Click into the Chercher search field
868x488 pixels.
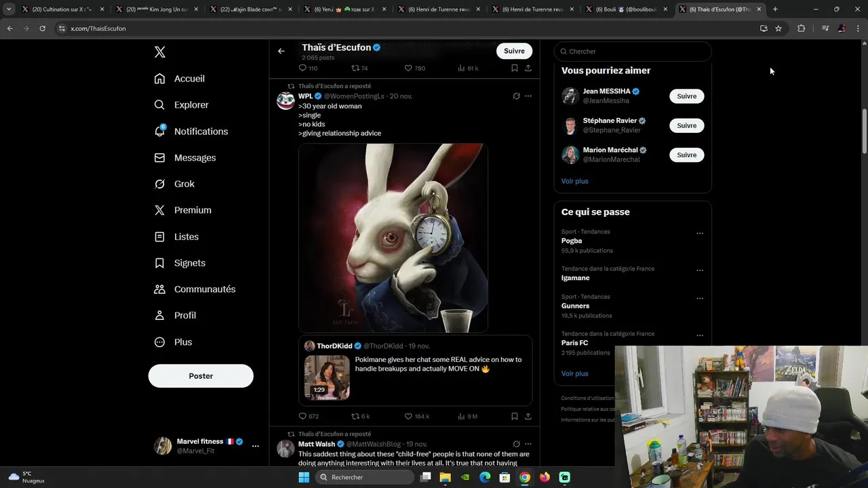633,52
